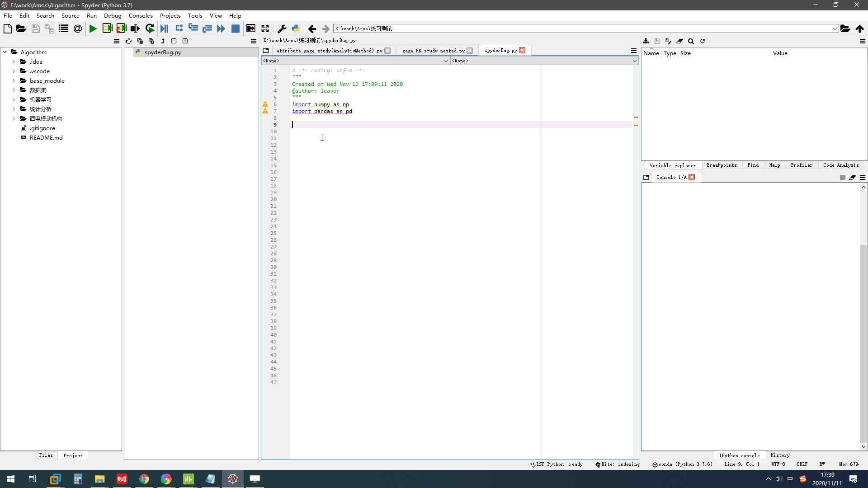Open the Debug menu
The image size is (868, 488).
pyautogui.click(x=113, y=15)
